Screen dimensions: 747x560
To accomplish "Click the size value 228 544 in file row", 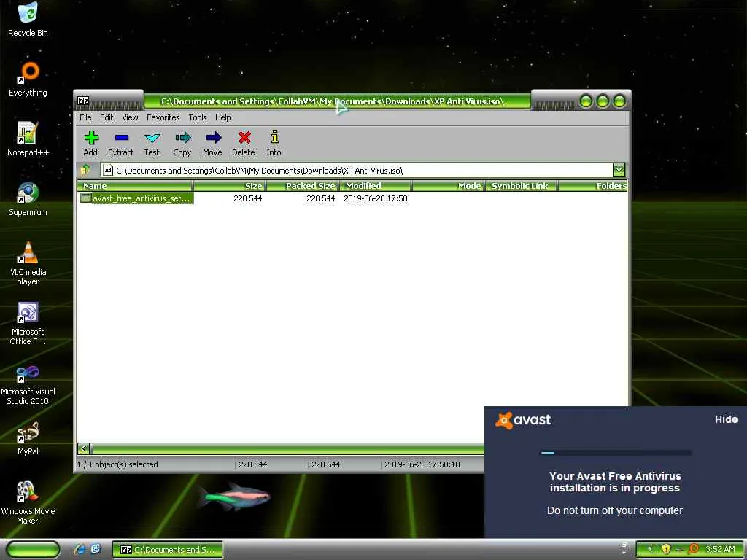I will (x=248, y=198).
